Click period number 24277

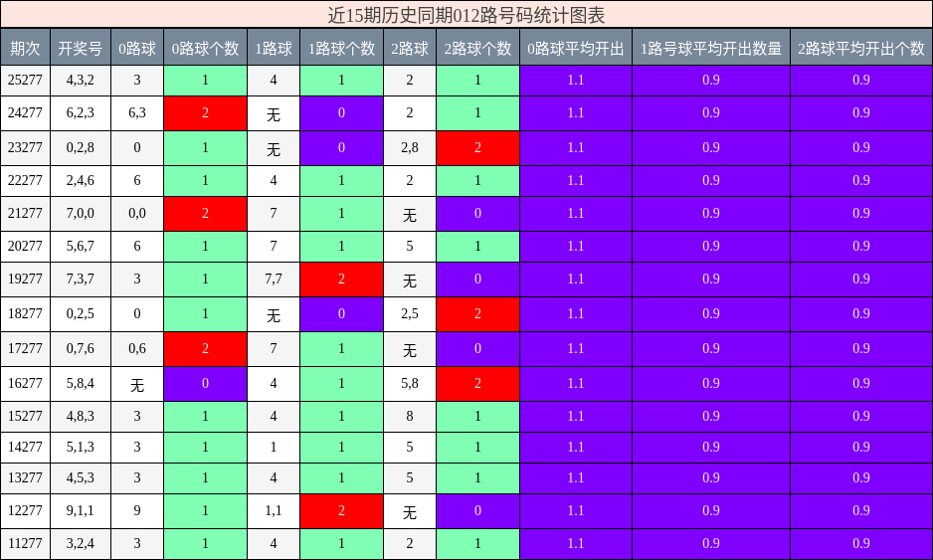(25, 113)
